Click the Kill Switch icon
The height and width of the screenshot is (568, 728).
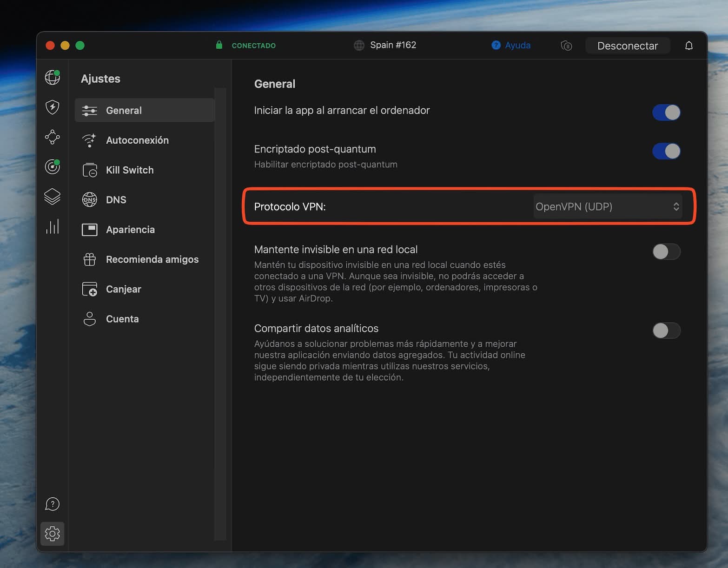pyautogui.click(x=90, y=170)
